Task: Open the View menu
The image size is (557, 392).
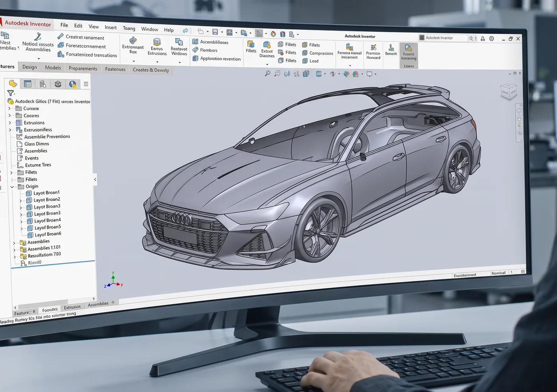Action: [93, 27]
